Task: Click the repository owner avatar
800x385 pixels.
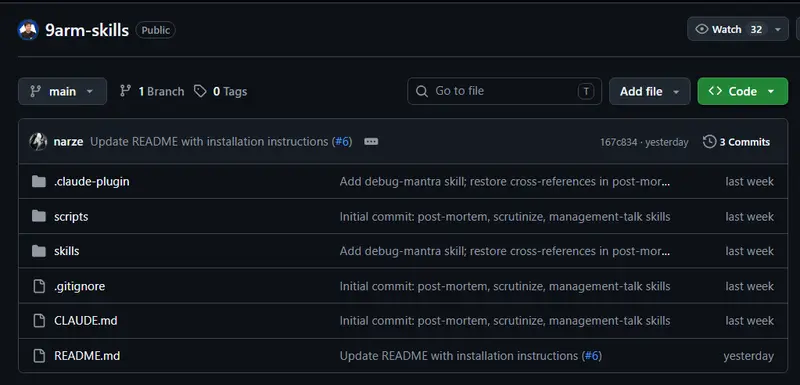Action: point(28,30)
